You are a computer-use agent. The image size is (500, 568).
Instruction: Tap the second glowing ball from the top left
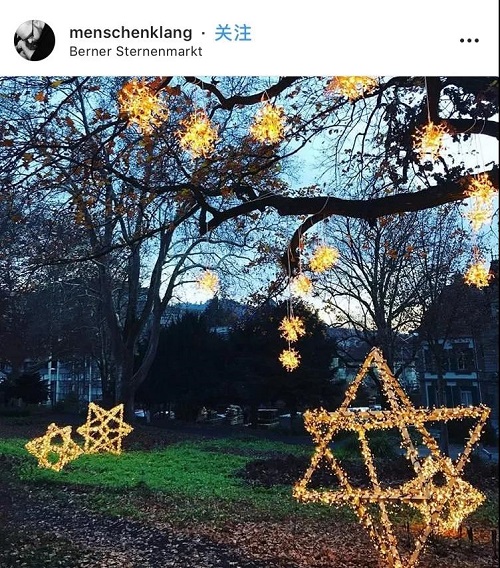click(x=198, y=135)
